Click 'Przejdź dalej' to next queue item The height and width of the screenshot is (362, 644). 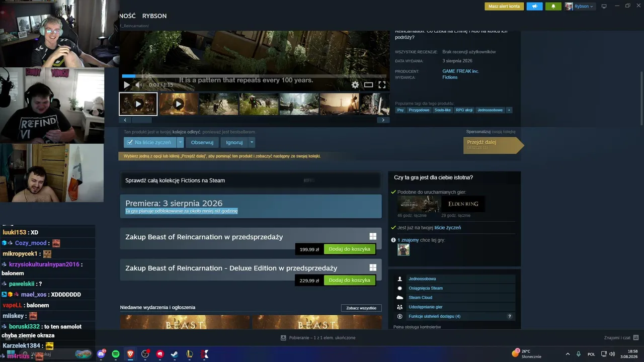coord(493,145)
